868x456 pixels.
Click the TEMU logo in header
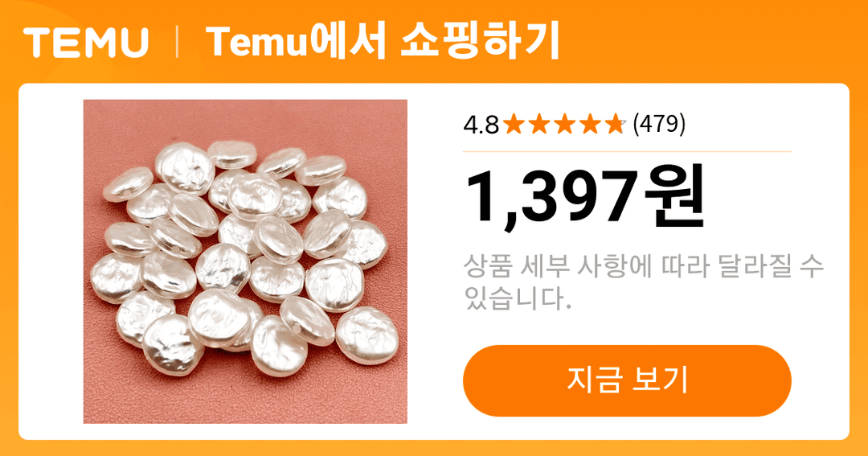[x=86, y=42]
